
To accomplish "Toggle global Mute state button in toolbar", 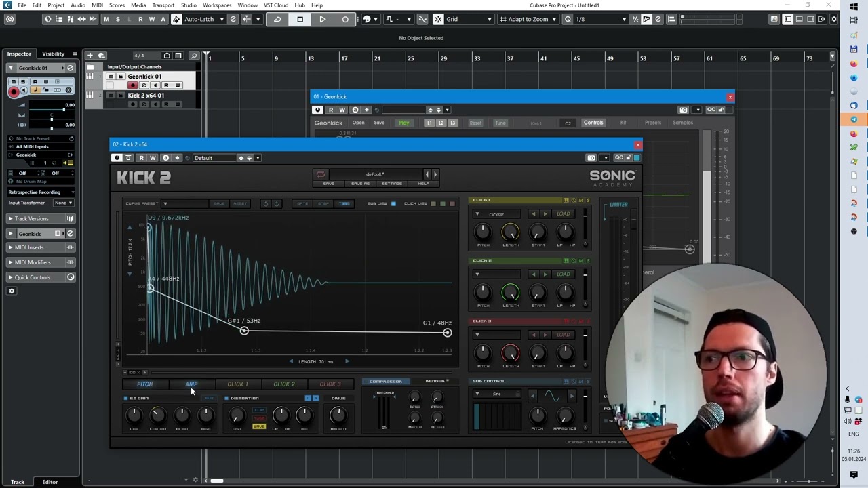I will [x=106, y=19].
